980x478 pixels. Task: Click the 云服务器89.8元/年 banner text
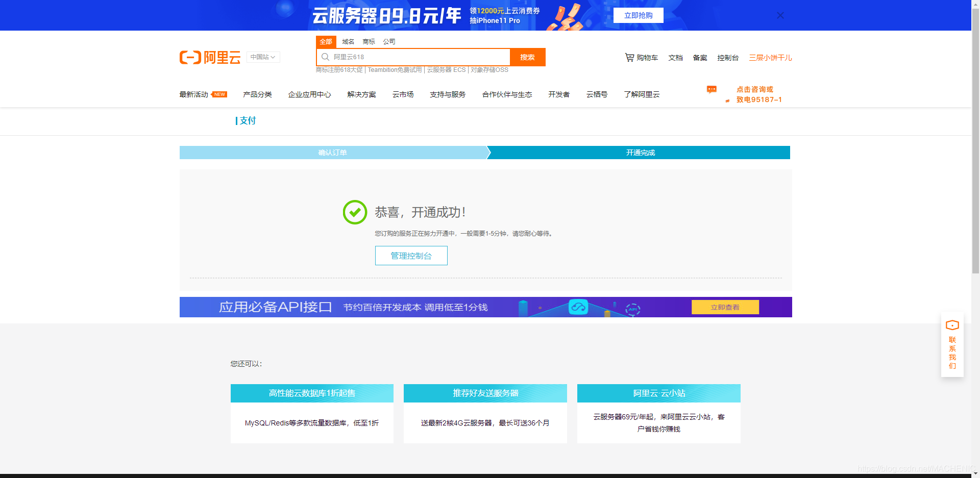[386, 16]
